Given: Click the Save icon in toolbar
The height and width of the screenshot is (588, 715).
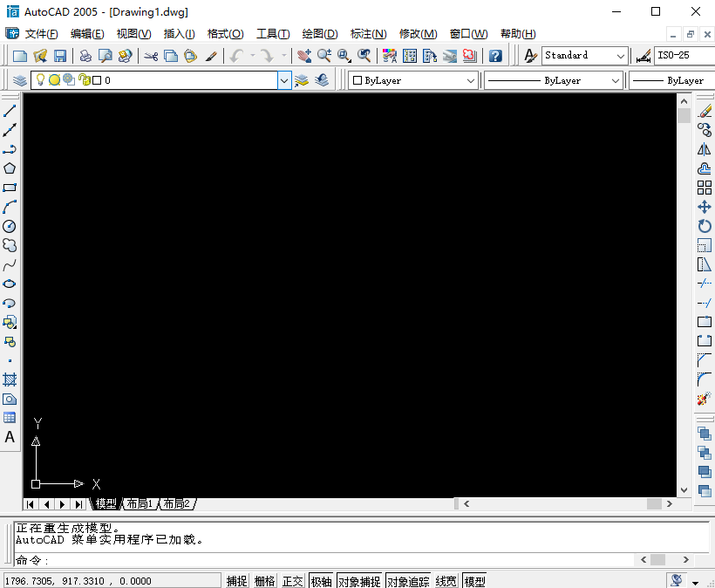Looking at the screenshot, I should (60, 56).
